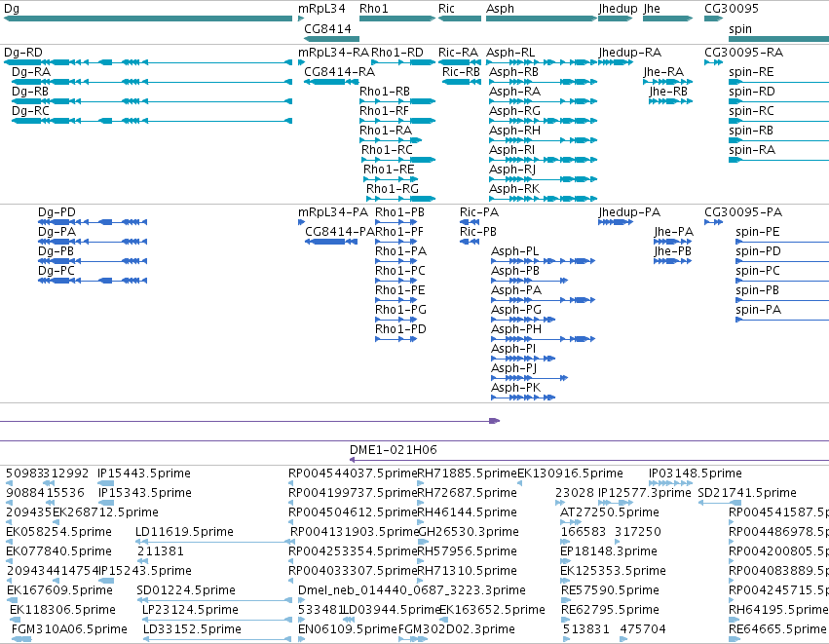Select protein Jhedup-PA label

[x=629, y=212]
